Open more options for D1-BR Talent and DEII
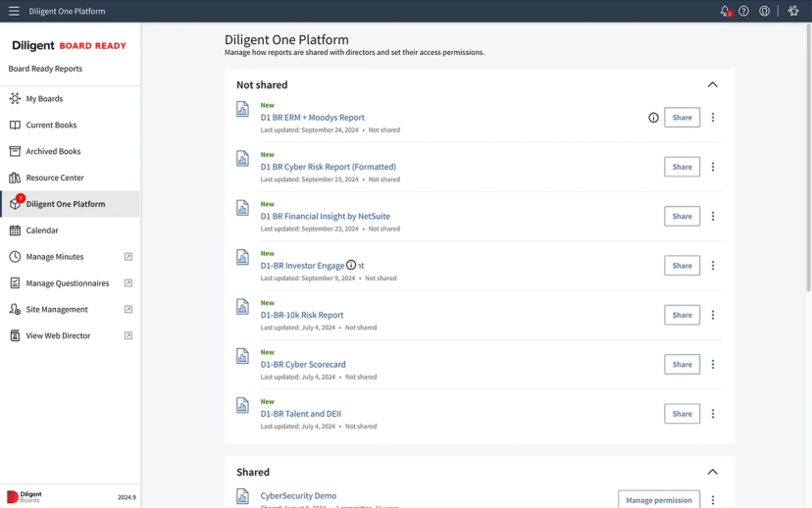This screenshot has width=812, height=508. point(713,414)
